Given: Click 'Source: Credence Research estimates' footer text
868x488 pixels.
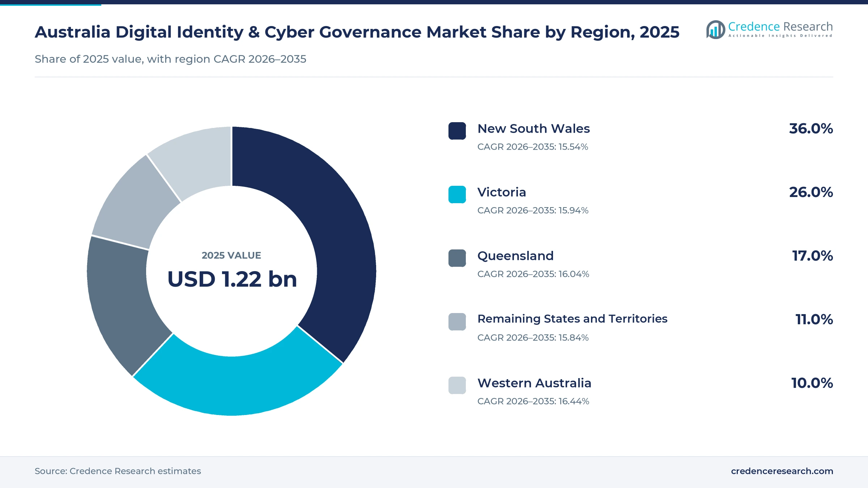Looking at the screenshot, I should [x=118, y=471].
